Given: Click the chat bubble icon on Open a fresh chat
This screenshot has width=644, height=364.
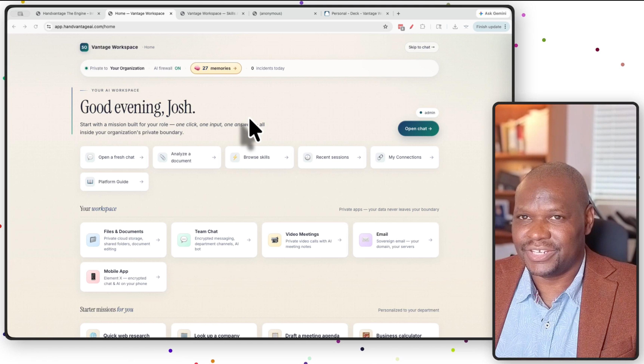Looking at the screenshot, I should tap(90, 157).
